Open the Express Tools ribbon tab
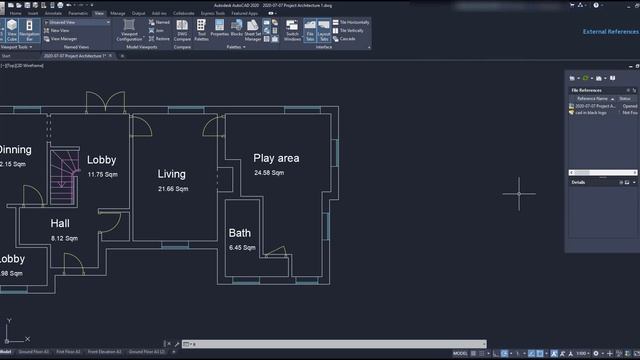The width and height of the screenshot is (640, 360). (x=212, y=13)
